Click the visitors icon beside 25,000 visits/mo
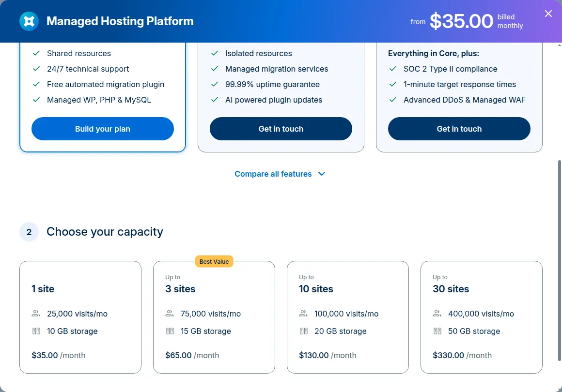 [36, 314]
